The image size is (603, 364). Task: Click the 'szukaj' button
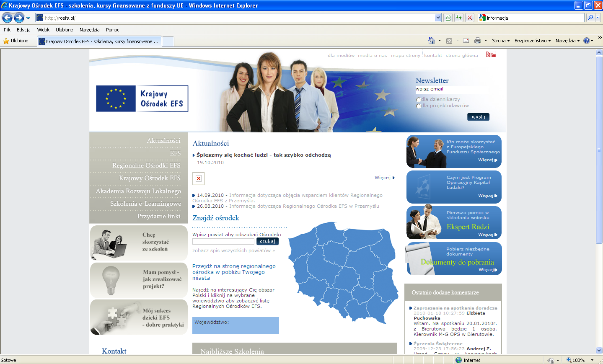pyautogui.click(x=267, y=241)
